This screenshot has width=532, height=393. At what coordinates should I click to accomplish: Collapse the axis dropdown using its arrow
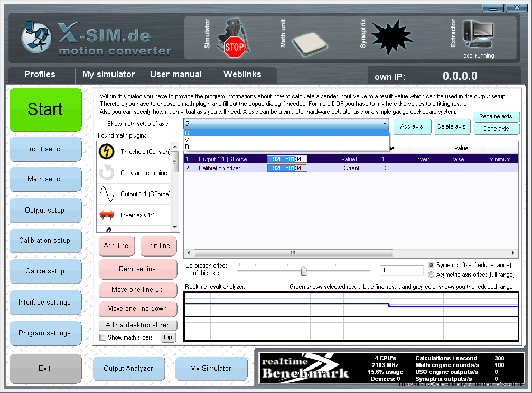(385, 124)
